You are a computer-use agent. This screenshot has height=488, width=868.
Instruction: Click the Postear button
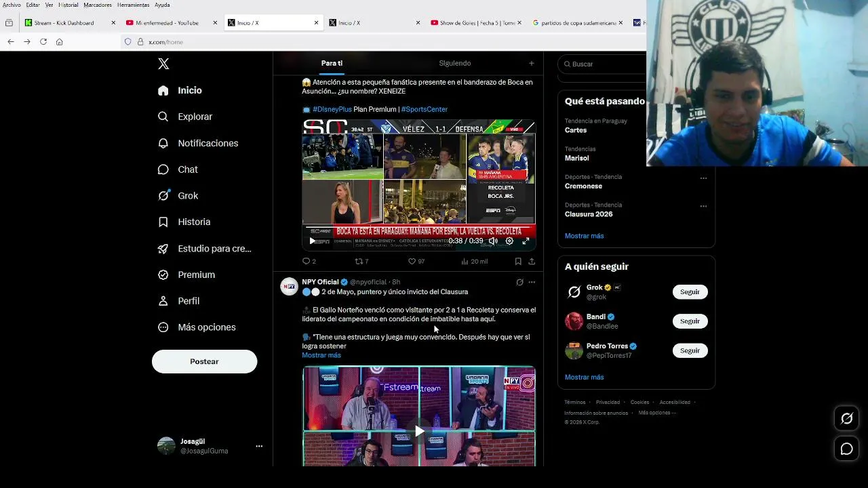coord(204,361)
